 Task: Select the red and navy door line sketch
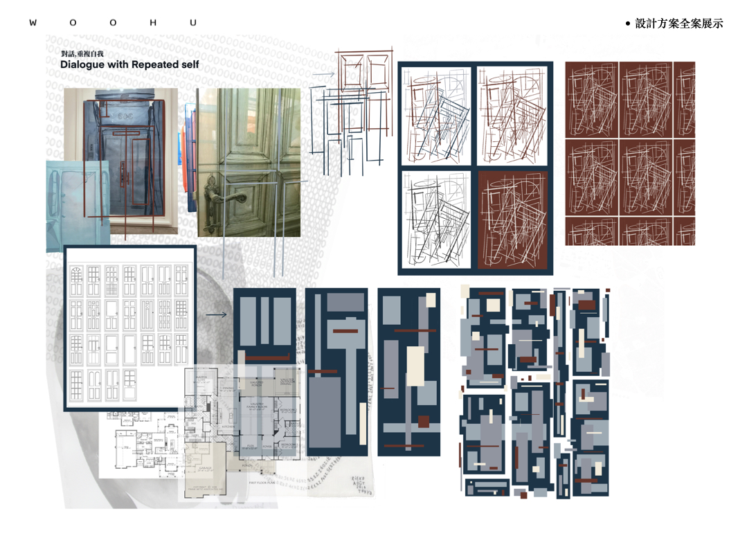(x=350, y=112)
